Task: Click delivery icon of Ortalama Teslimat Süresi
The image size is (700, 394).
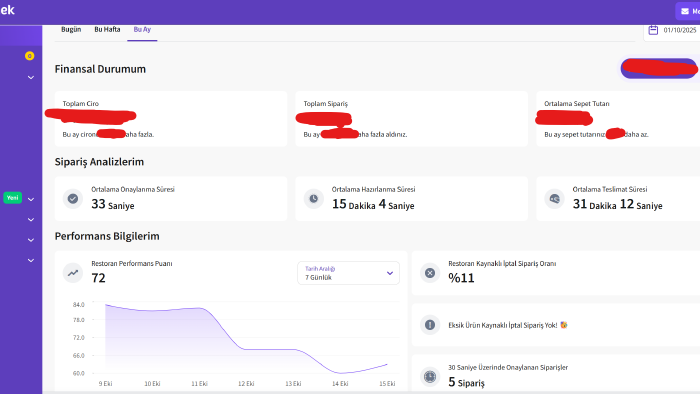Action: coord(554,198)
